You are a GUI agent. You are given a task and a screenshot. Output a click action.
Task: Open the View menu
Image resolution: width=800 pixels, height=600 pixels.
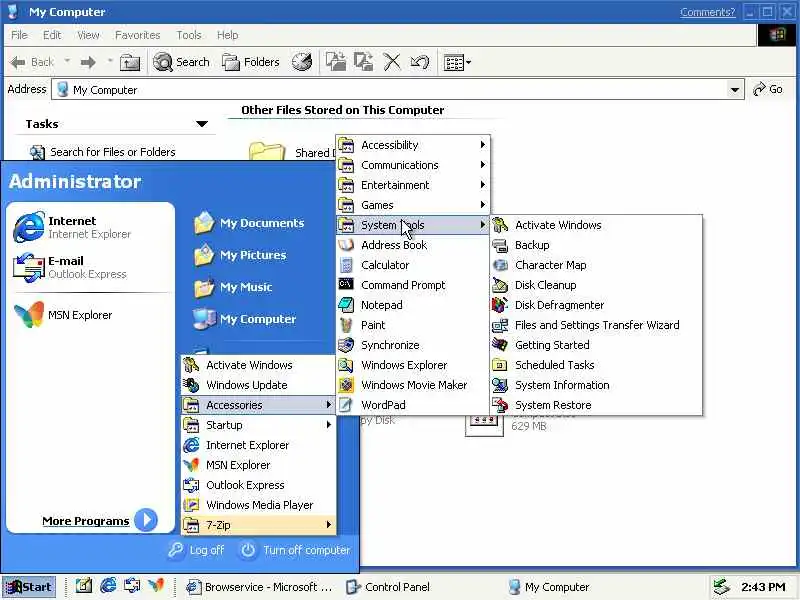88,35
